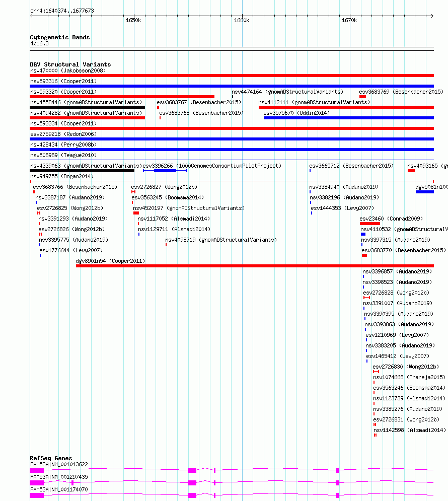The height and width of the screenshot is (501, 448).
Task: Select the nsv4093165 red variant bar
Action: click(x=411, y=171)
